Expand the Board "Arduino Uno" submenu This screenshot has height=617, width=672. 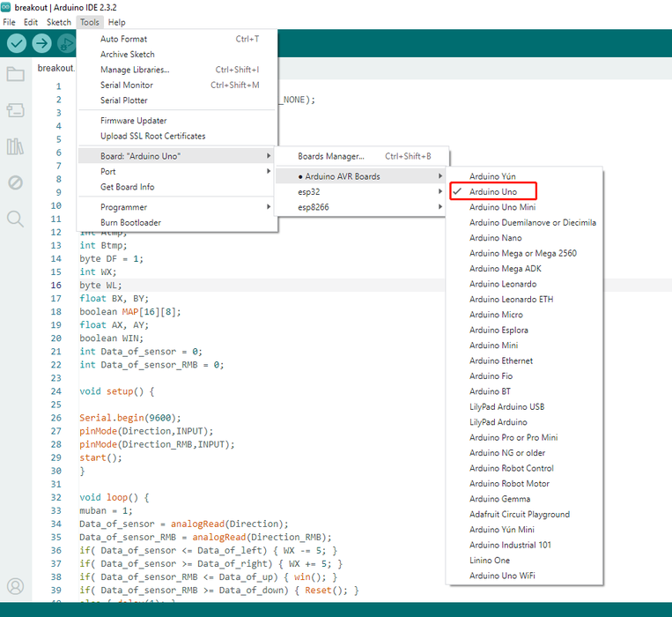176,156
